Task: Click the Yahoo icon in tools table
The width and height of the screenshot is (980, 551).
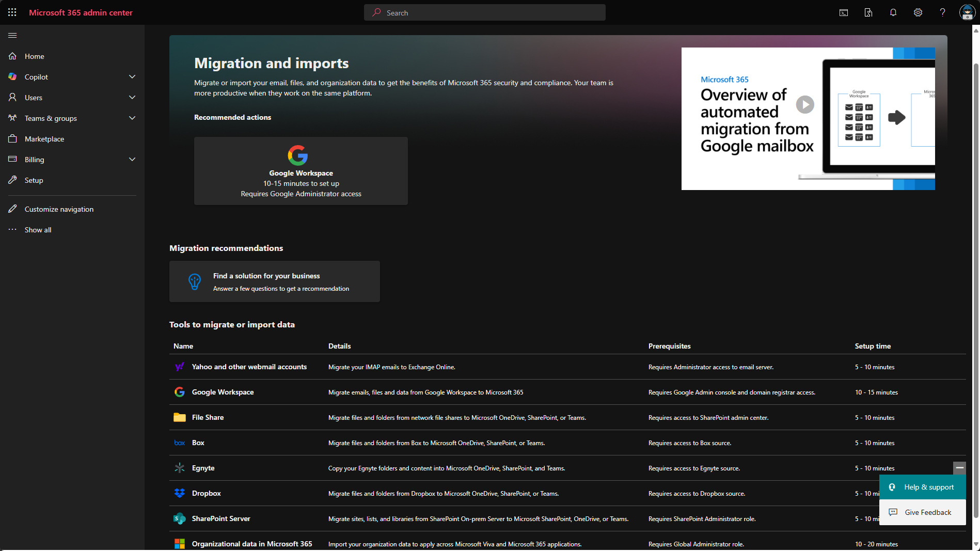Action: 179,367
